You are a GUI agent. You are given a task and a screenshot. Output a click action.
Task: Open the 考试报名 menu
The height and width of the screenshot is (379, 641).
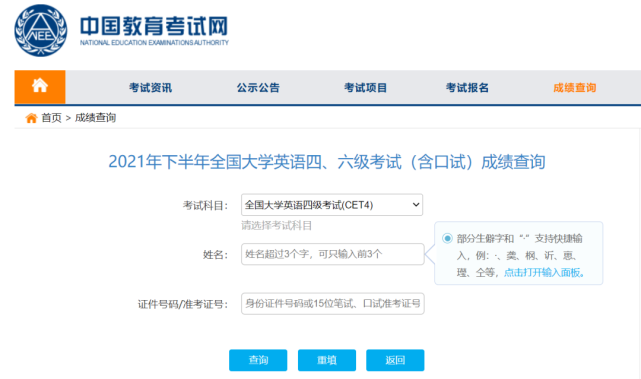(x=467, y=87)
